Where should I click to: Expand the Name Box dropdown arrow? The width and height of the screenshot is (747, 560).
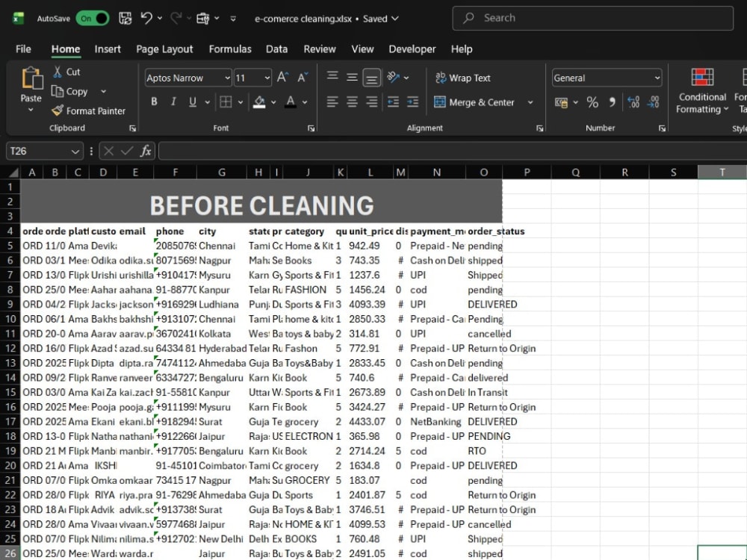point(75,152)
